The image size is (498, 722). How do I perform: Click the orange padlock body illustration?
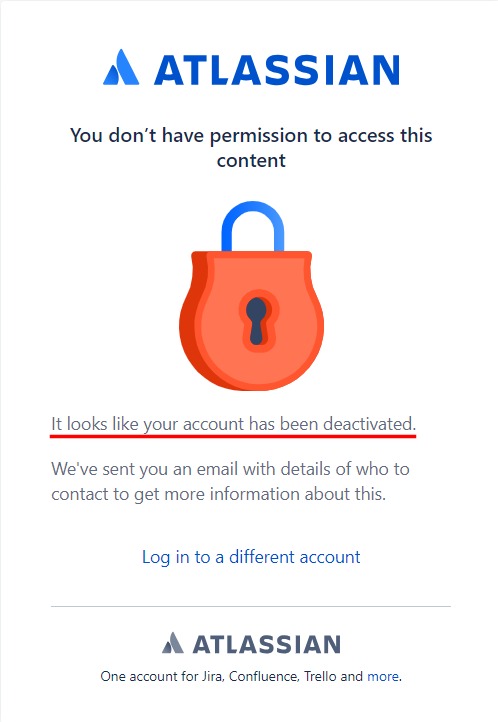click(251, 320)
